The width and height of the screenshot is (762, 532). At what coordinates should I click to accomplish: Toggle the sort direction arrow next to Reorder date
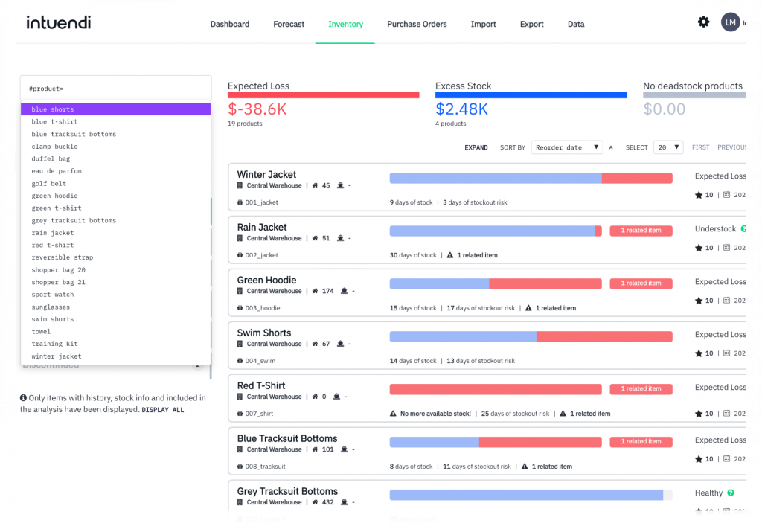click(x=611, y=147)
